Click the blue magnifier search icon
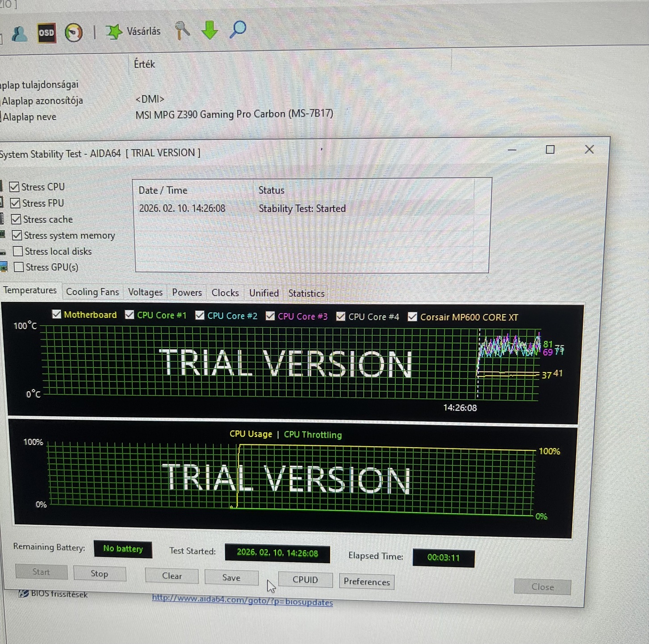 click(238, 29)
